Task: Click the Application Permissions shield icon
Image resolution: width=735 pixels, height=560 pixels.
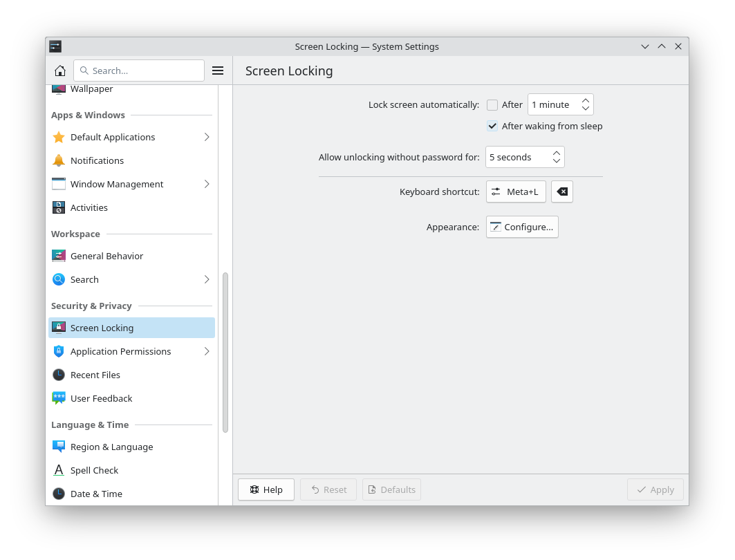Action: 59,351
